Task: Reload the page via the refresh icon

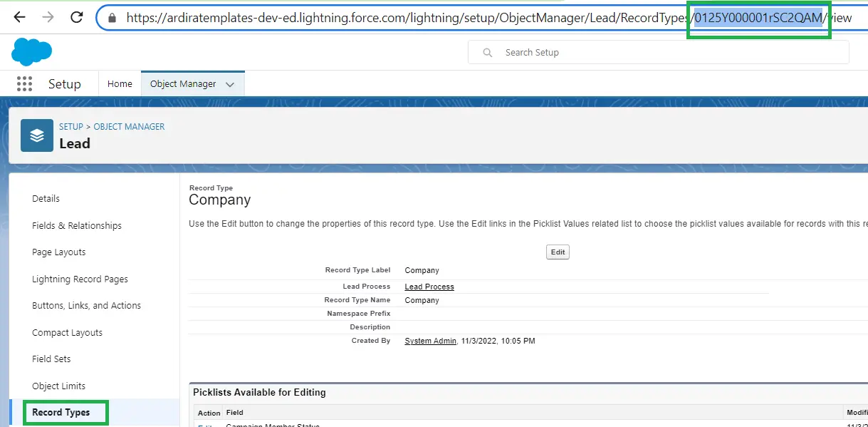Action: 76,17
